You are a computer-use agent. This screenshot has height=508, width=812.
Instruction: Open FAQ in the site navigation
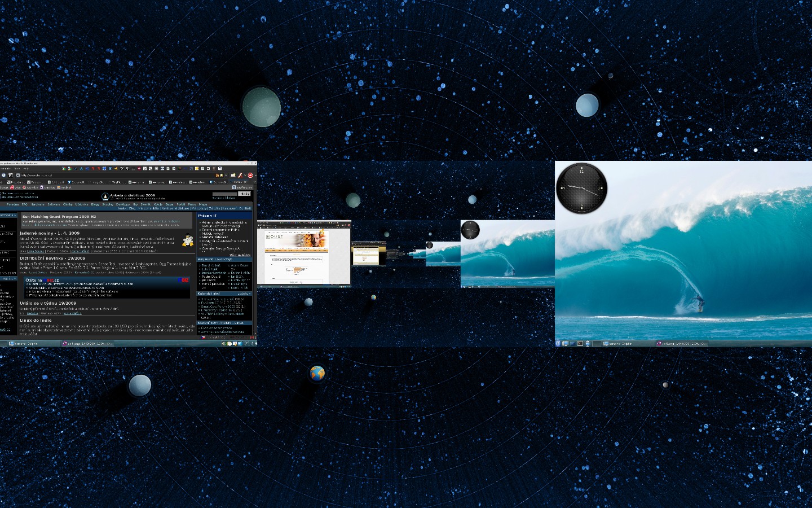pos(24,204)
